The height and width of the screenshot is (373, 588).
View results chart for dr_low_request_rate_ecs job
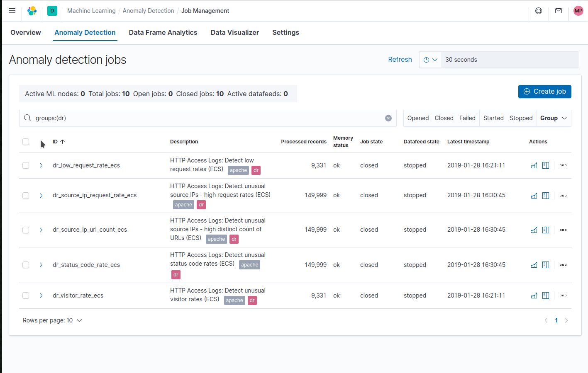pyautogui.click(x=534, y=165)
